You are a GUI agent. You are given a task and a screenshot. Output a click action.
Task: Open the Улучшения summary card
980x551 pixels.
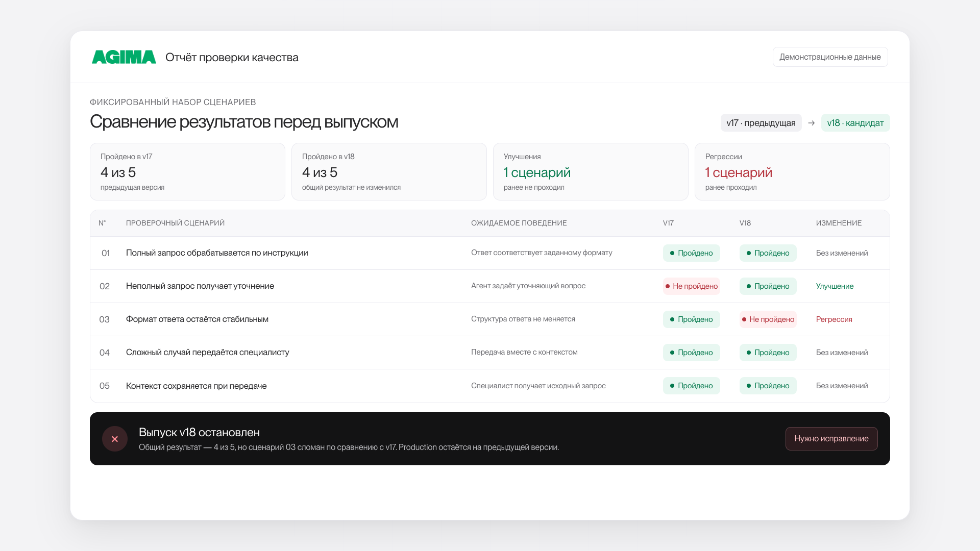[591, 171]
